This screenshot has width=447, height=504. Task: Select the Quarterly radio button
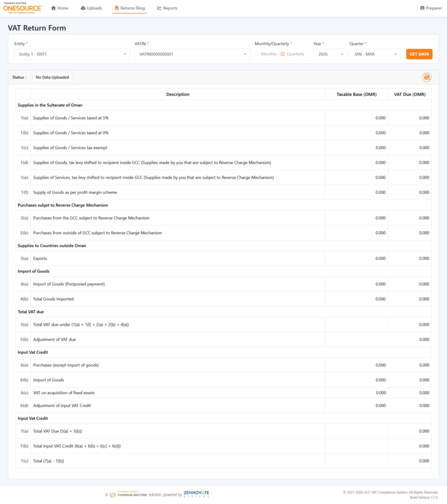(283, 54)
